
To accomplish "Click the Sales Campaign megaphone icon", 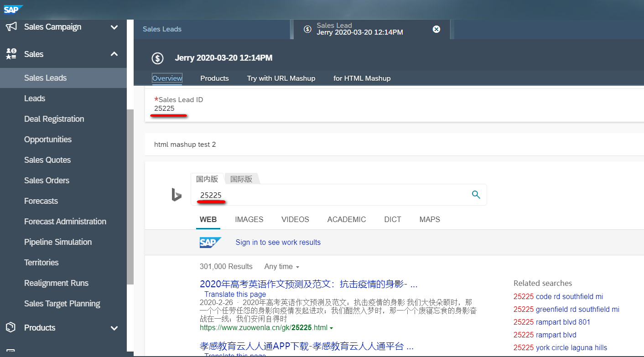I will click(11, 27).
